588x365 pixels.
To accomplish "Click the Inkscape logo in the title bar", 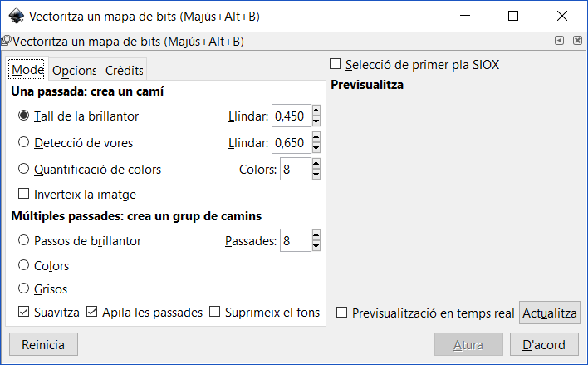I will pyautogui.click(x=16, y=16).
